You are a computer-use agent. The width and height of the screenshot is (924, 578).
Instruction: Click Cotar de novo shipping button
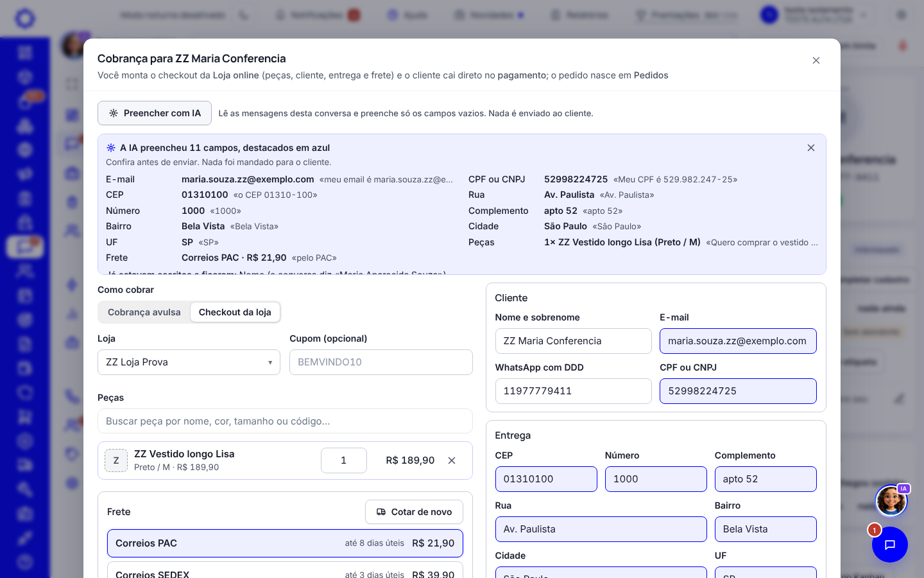coord(414,512)
